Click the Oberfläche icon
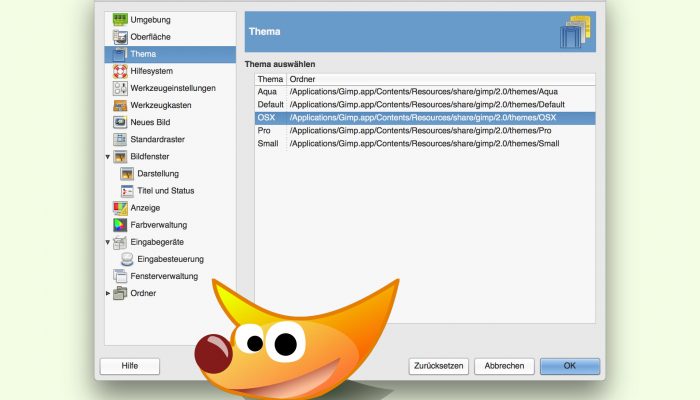Viewport: 700px width, 400px height. click(x=120, y=37)
